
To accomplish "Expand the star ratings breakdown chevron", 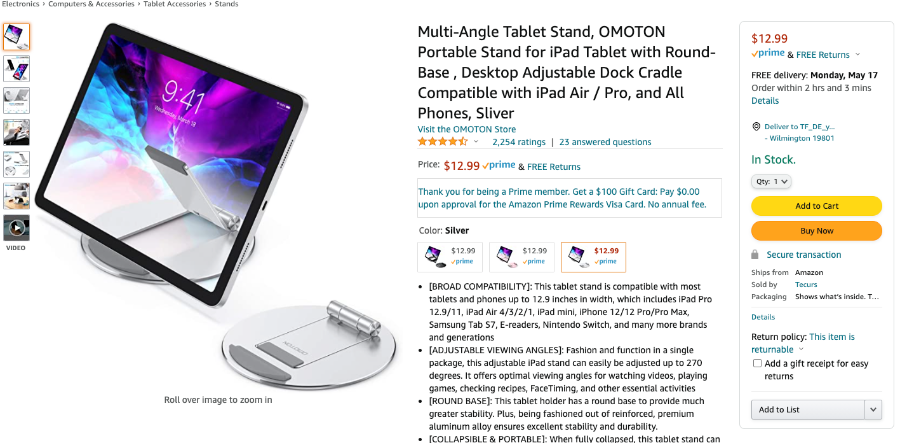I will click(476, 142).
